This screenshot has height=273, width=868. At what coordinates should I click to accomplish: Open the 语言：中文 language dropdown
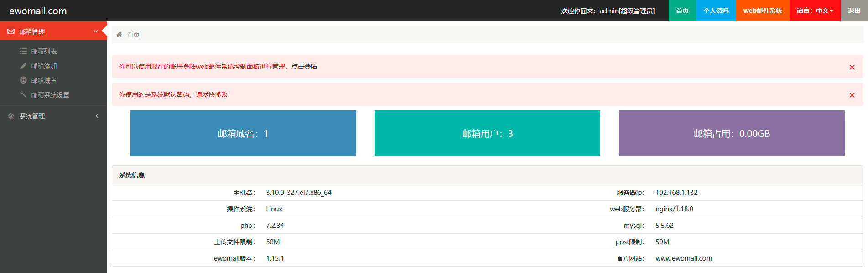815,10
